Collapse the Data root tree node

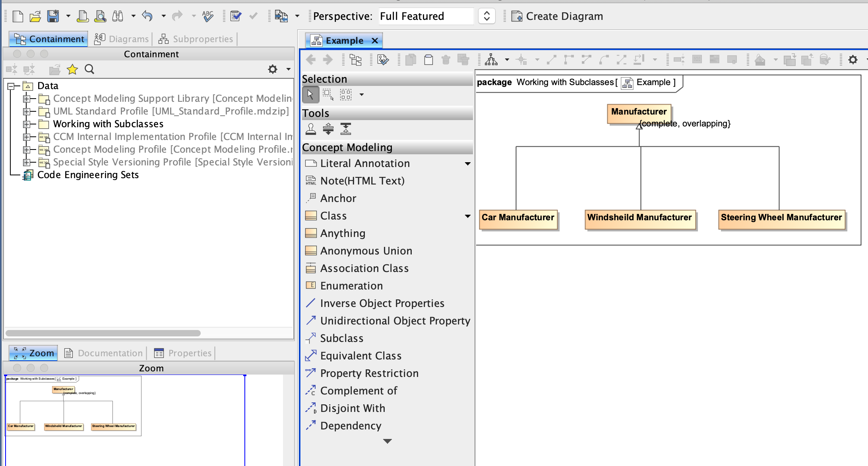[x=11, y=86]
